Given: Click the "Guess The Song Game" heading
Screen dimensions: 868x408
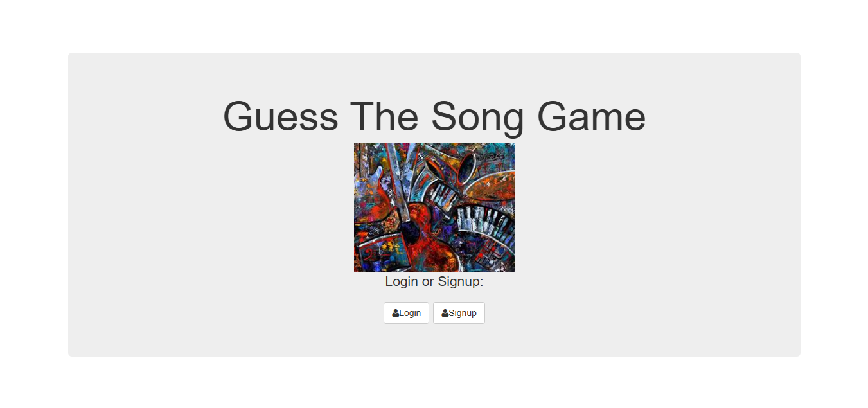Looking at the screenshot, I should point(434,116).
